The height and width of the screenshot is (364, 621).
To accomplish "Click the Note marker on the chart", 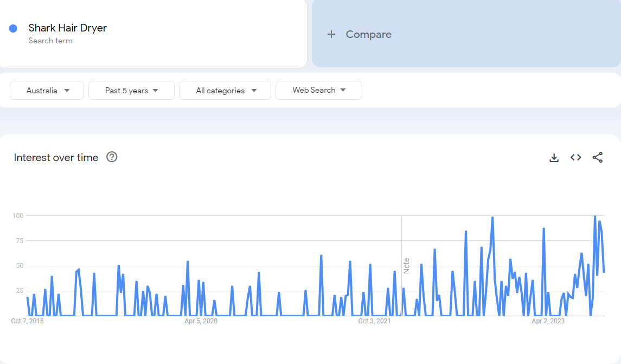I will pos(406,266).
